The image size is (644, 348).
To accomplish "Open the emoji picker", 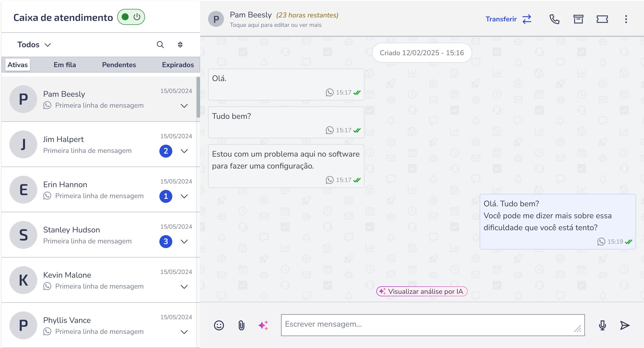I will click(x=219, y=325).
